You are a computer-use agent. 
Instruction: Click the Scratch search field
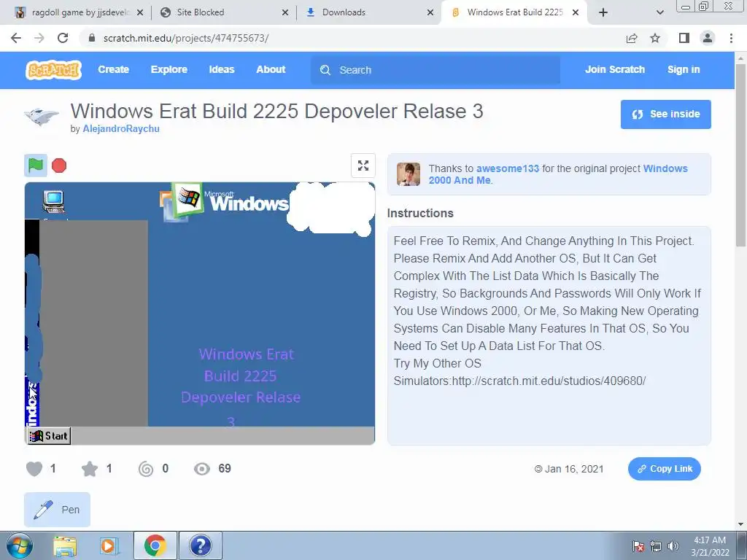tap(436, 70)
